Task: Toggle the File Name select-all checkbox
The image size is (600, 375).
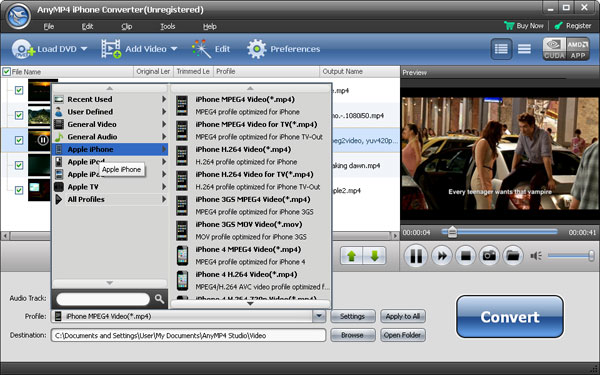Action: tap(7, 72)
